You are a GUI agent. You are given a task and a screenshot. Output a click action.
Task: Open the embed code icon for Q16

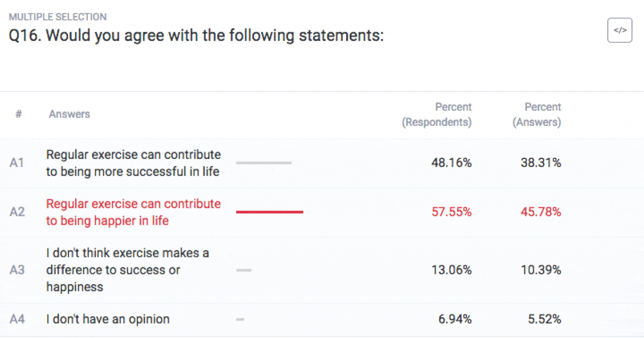pyautogui.click(x=620, y=30)
